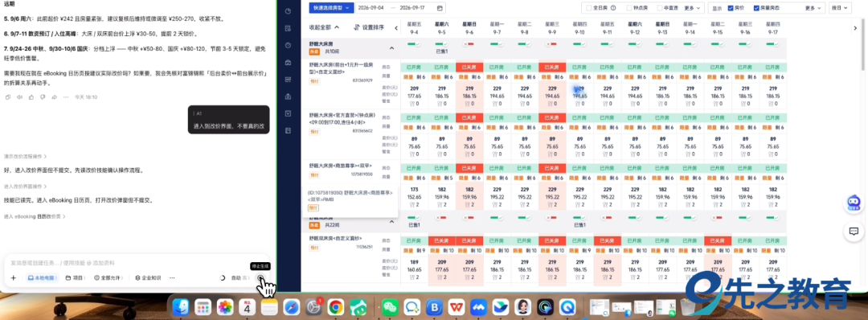868x320 pixels.
Task: Click the briefcase icon in eBooking sidebar
Action: point(288,63)
